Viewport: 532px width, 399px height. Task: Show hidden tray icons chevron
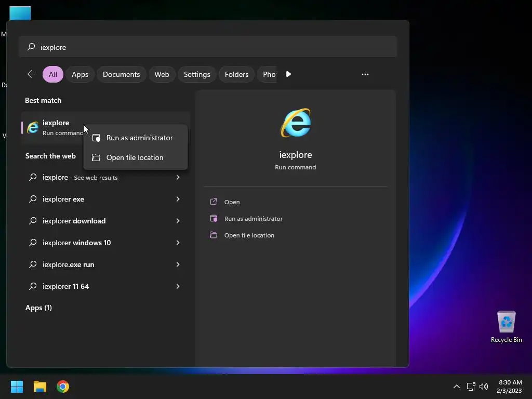[457, 387]
